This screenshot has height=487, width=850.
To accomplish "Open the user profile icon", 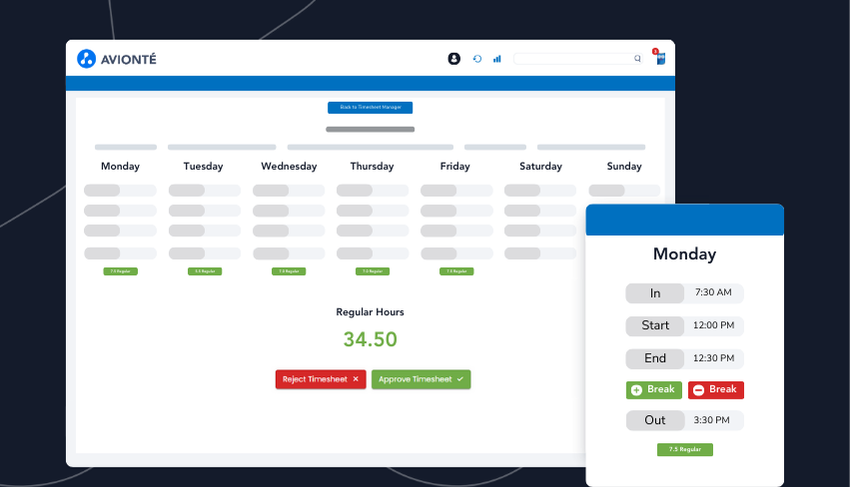I will point(454,59).
